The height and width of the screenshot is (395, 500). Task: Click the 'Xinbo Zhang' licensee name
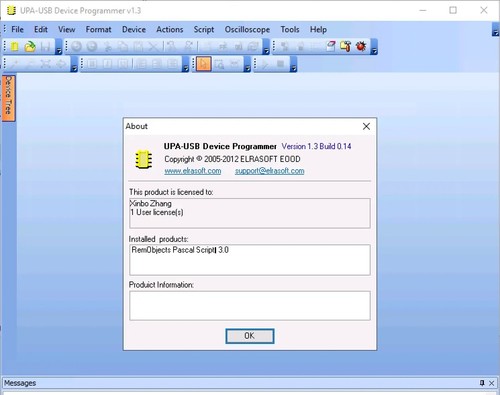coord(151,203)
